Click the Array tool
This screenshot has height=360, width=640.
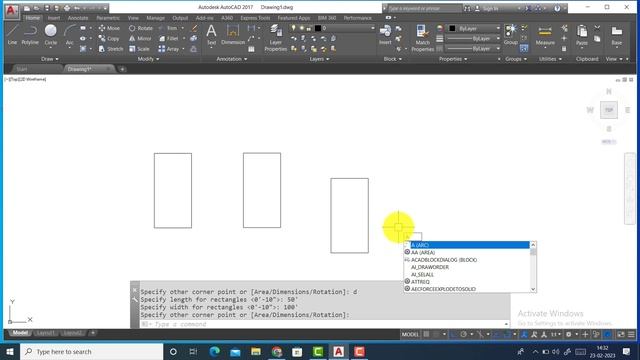(169, 49)
